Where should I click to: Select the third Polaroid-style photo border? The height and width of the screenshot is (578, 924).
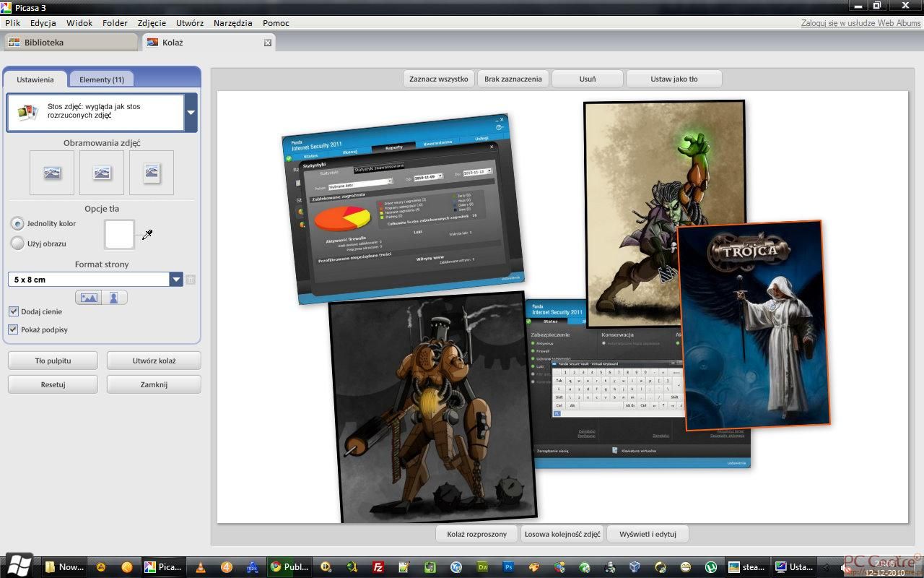(x=152, y=173)
